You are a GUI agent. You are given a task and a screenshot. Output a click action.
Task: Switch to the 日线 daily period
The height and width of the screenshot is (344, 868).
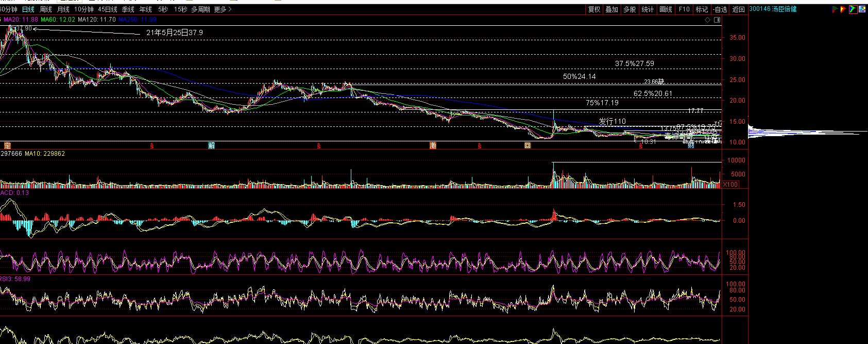(28, 9)
